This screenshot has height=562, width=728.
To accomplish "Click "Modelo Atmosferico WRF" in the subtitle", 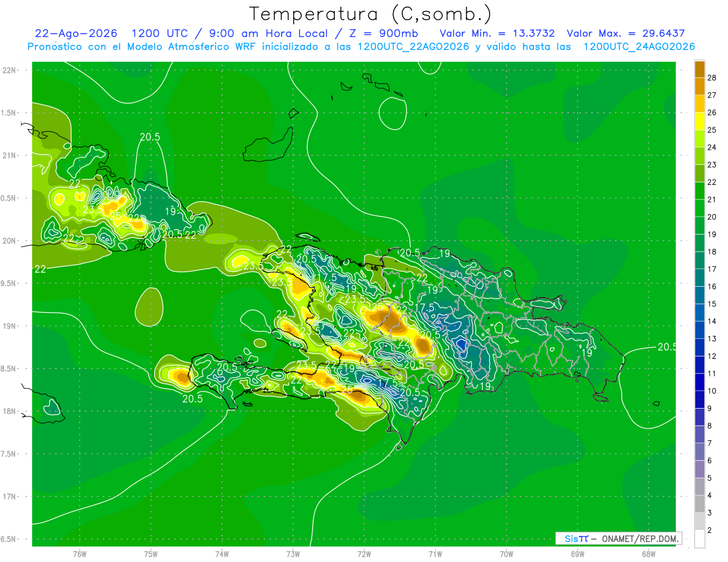I will [x=195, y=47].
